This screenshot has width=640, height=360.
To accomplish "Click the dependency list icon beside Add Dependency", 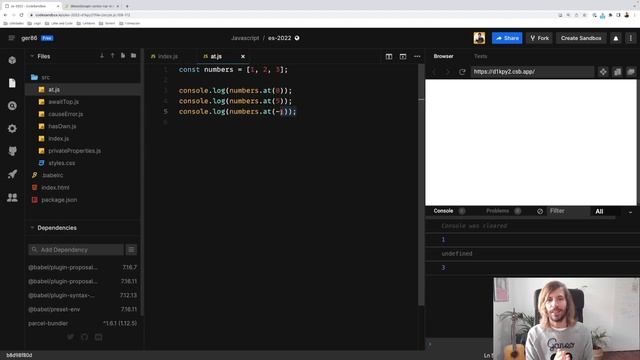I will (131, 250).
